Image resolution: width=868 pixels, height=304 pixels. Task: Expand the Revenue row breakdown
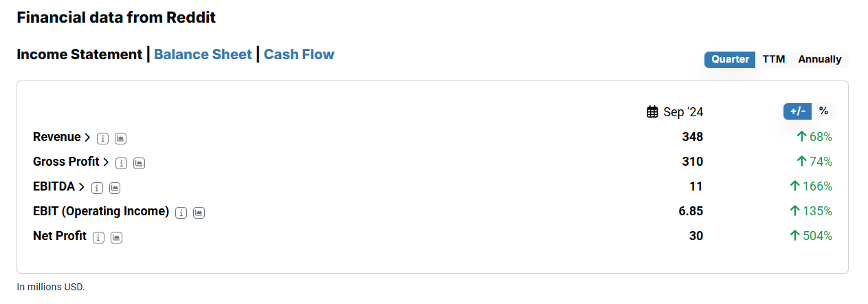pos(62,137)
